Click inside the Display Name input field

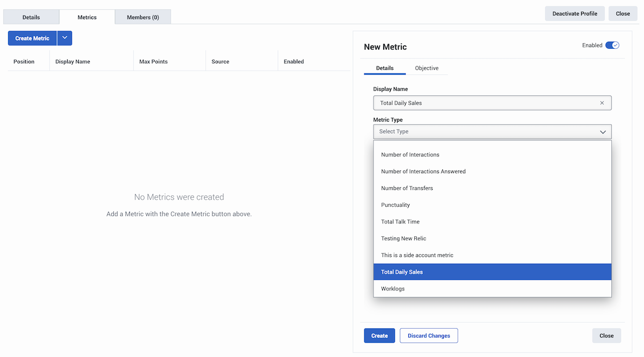click(483, 102)
